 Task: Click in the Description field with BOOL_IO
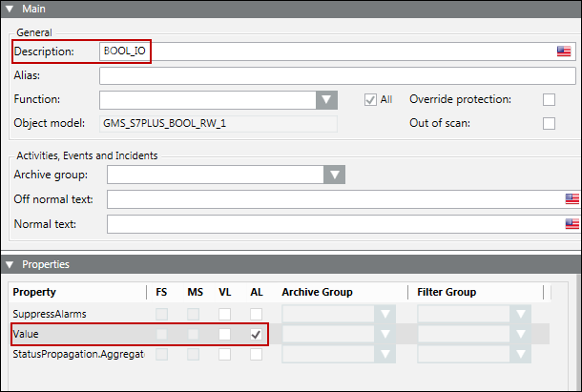coord(324,52)
